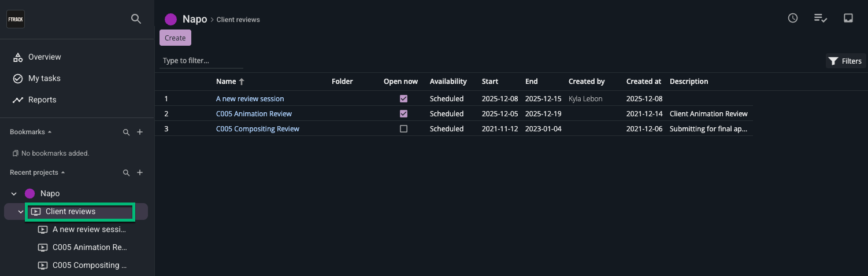Viewport: 868px width, 276px height.
Task: Uncheck Open now for A new review session
Action: coord(403,99)
